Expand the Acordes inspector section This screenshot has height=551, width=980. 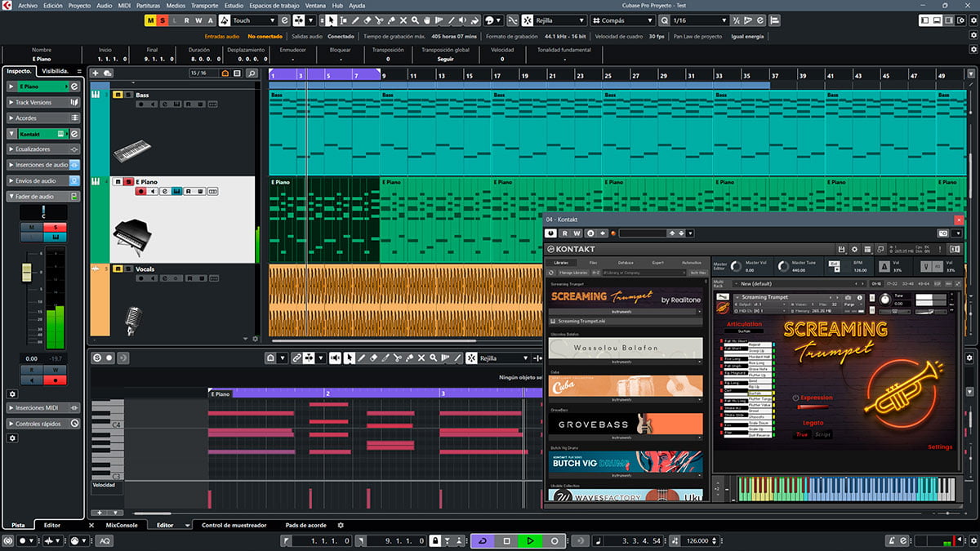(x=44, y=118)
